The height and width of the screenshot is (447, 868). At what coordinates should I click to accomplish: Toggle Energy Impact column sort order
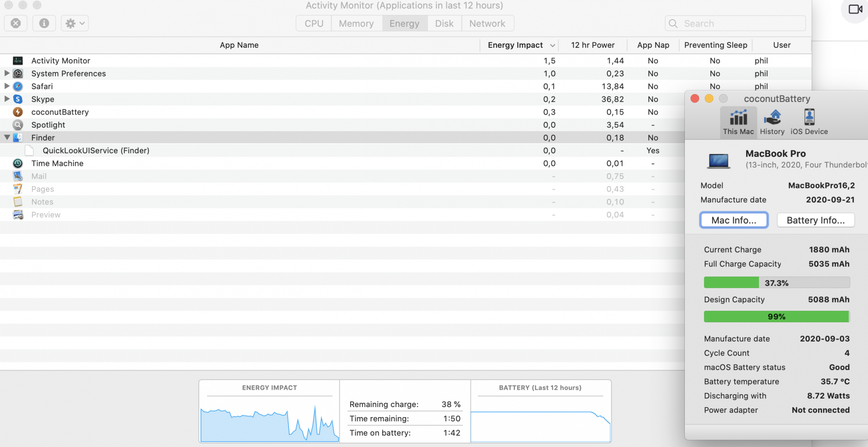pos(519,45)
